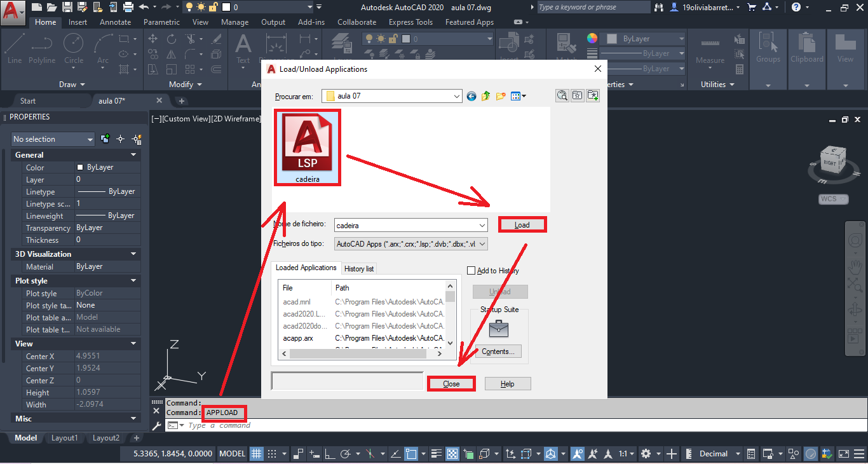Screen dimensions: 868x464
Task: Select the Rotate tool in Modify panel
Action: coord(172,39)
